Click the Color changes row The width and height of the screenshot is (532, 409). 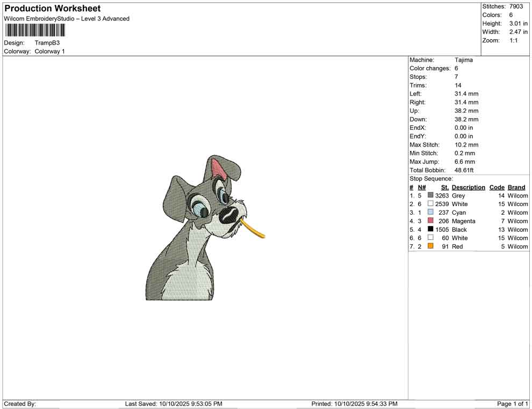pos(434,68)
